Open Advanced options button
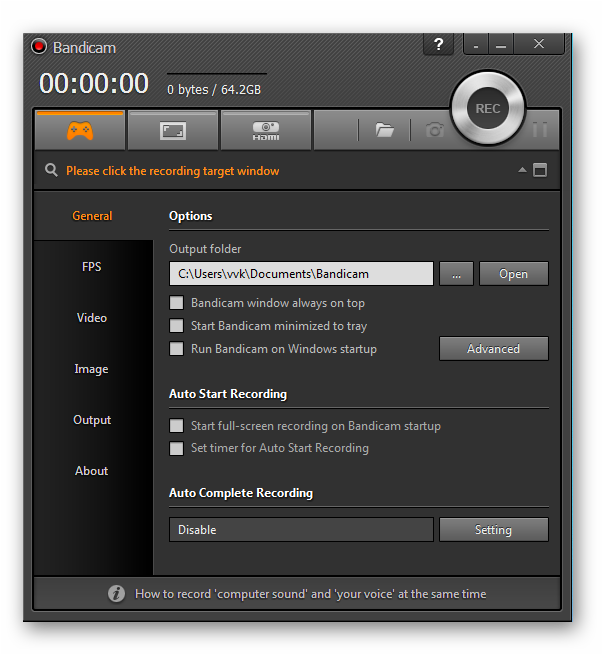 coord(494,349)
